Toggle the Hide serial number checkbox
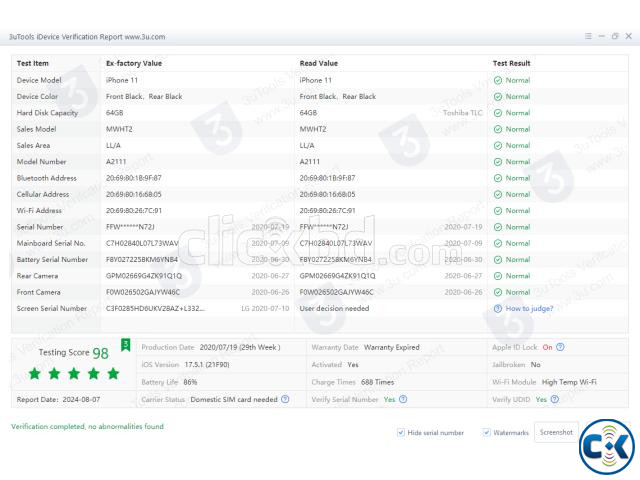640x480 pixels. 401,432
